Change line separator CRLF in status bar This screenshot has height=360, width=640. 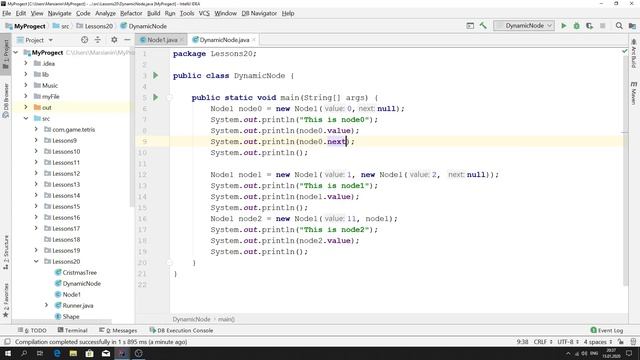(x=543, y=342)
